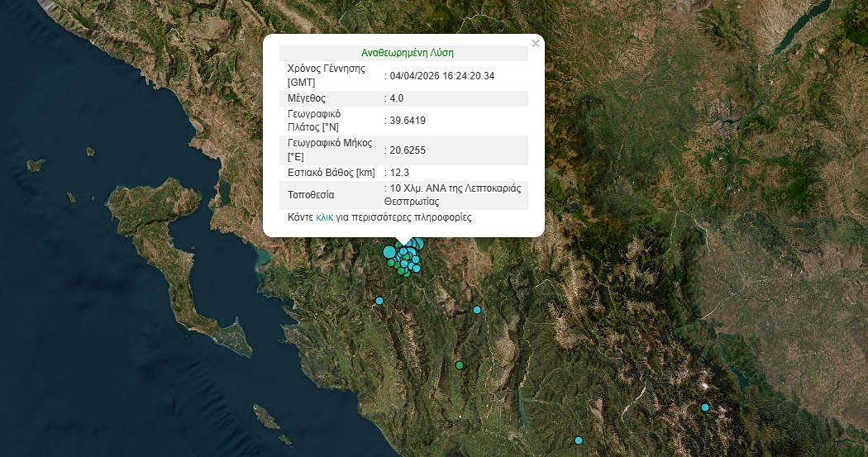Click the 'Εστιακό Βάθος [km]' label
Screen dimensions: 868x457
(331, 173)
